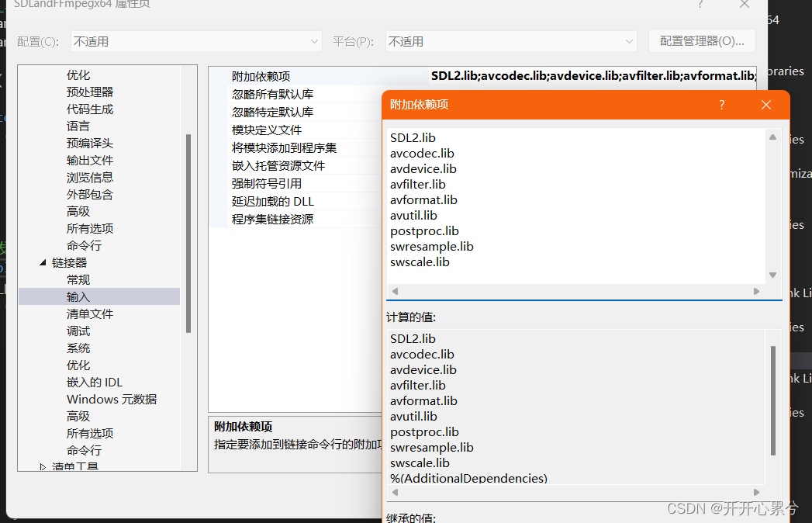Click the vertical scrollbar of the dependencies list
The width and height of the screenshot is (812, 523).
point(772,210)
